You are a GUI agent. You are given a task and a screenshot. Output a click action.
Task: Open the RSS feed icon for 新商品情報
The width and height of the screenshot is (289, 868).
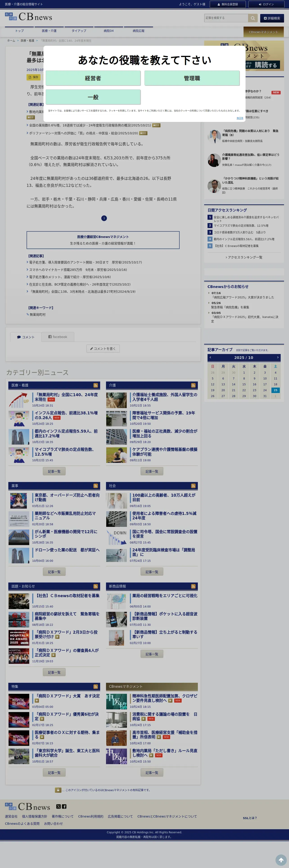pos(193,586)
